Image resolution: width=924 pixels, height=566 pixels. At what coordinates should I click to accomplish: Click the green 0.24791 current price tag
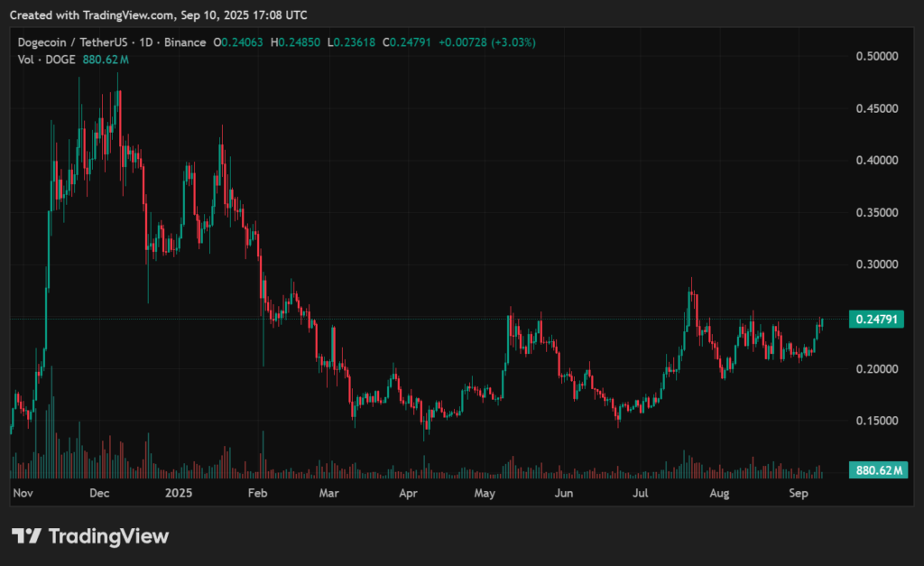coord(878,319)
